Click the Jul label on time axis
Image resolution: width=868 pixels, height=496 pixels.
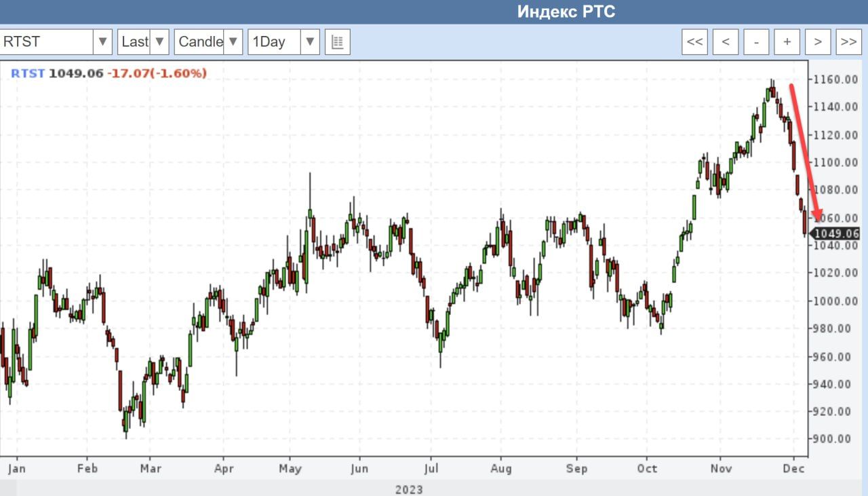(x=431, y=468)
